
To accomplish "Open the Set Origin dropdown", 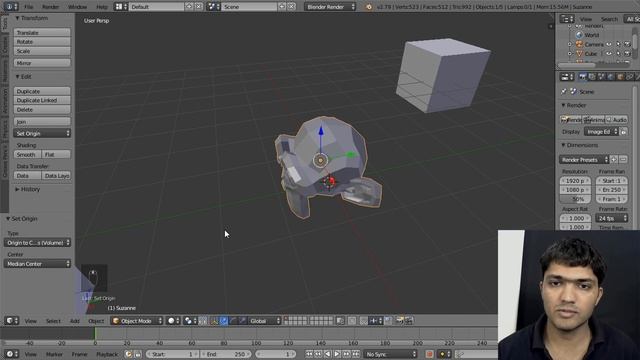I will 42,133.
